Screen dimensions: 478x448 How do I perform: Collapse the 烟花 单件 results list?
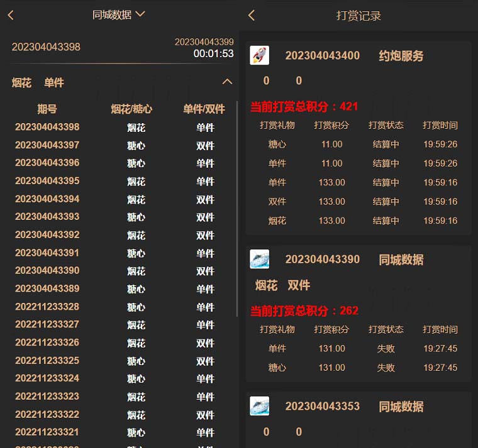coord(227,82)
